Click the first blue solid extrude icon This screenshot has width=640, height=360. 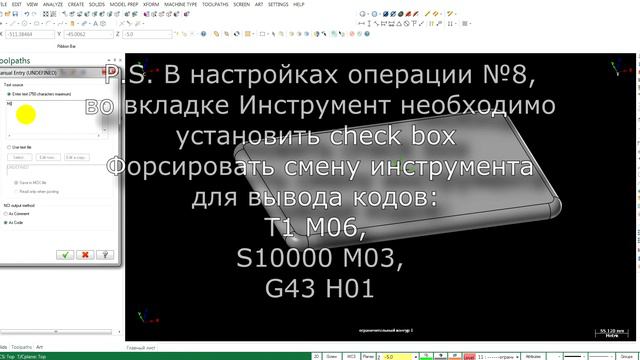385,14
